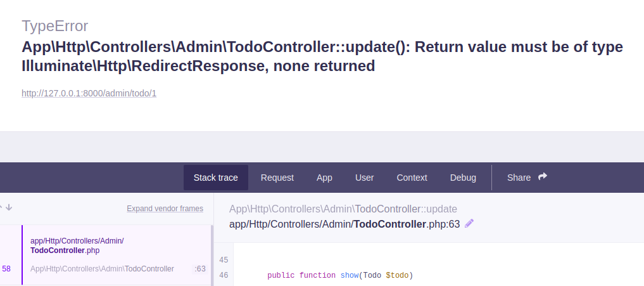The height and width of the screenshot is (286, 644).
Task: Click the pencil edit icon beside the file path
Action: coord(469,223)
